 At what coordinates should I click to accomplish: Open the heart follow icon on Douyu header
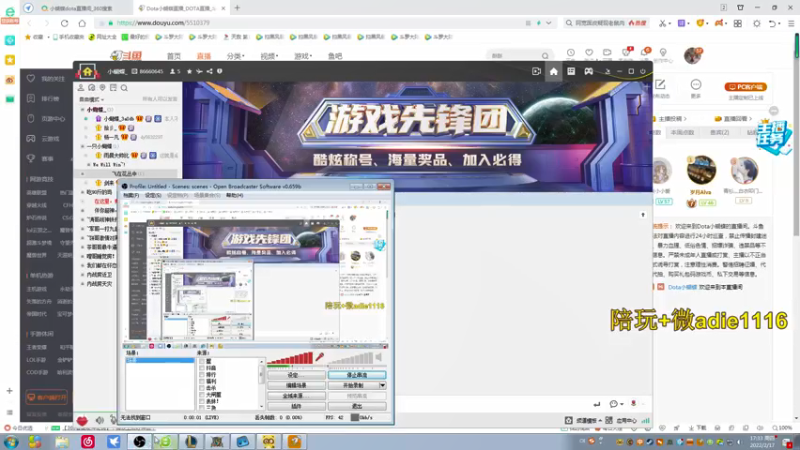589,53
